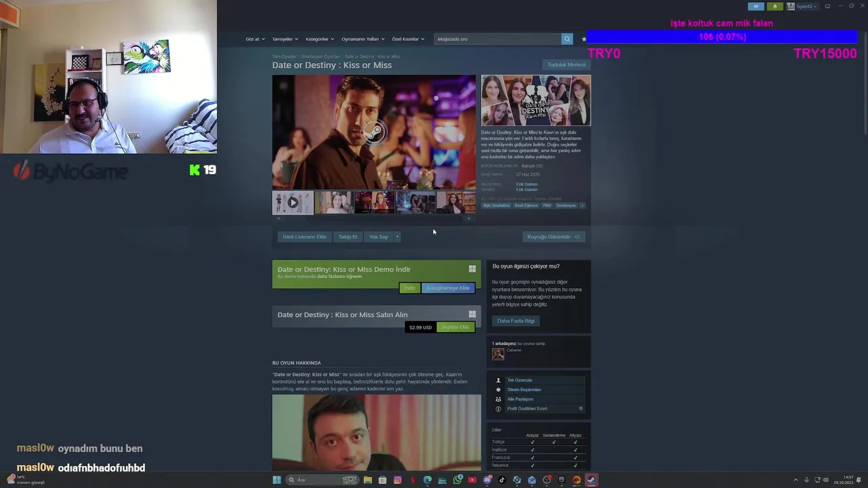The height and width of the screenshot is (488, 868).
Task: Click the thumbnail strip horizontal scrollbar
Action: coord(374,218)
